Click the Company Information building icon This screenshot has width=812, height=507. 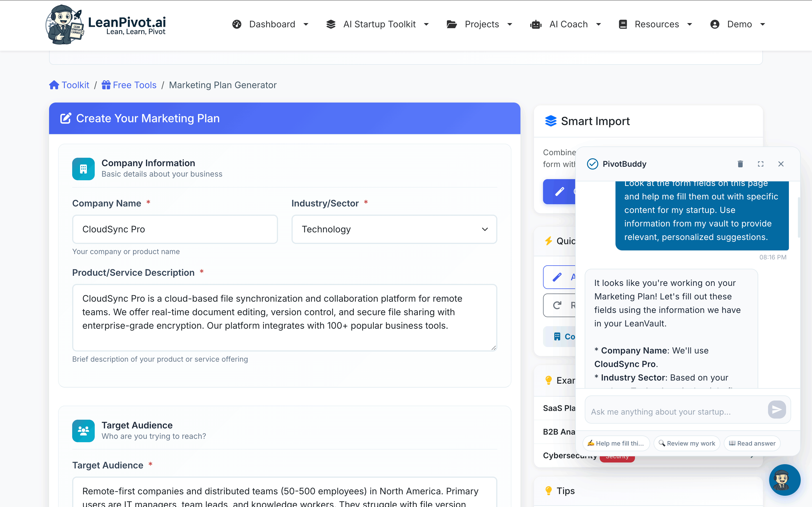83,169
